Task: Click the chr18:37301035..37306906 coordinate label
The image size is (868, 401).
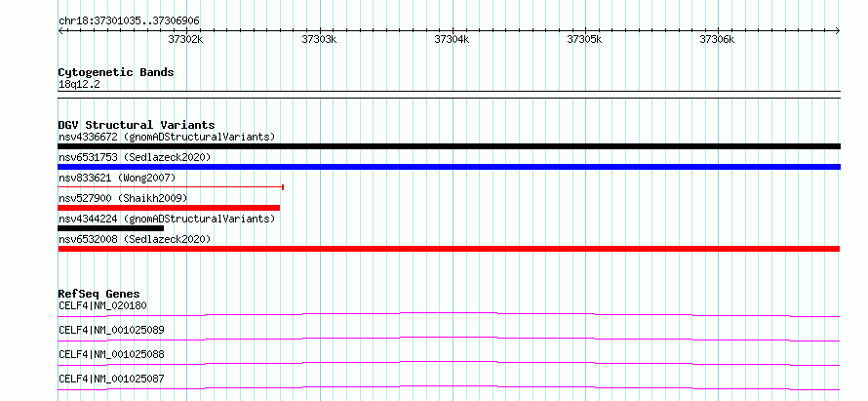Action: tap(129, 21)
